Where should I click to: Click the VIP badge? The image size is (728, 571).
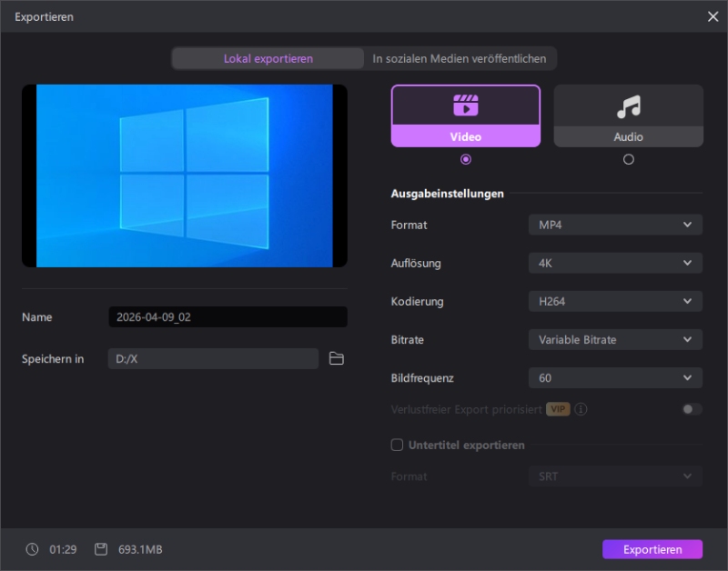(558, 409)
